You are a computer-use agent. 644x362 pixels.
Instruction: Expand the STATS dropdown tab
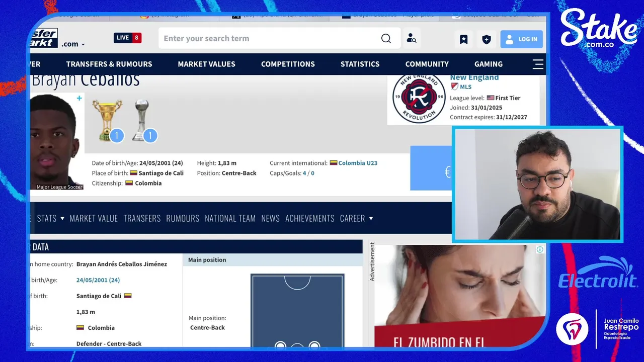pyautogui.click(x=51, y=218)
